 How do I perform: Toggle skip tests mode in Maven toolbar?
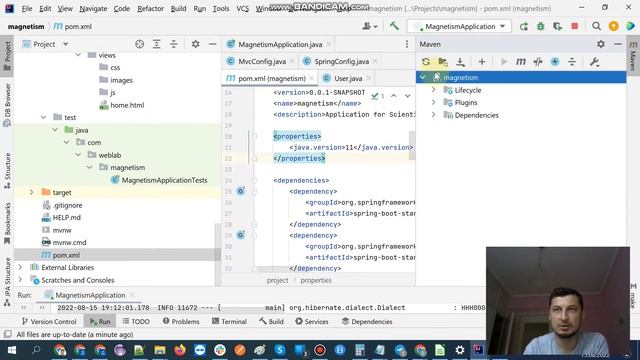538,62
